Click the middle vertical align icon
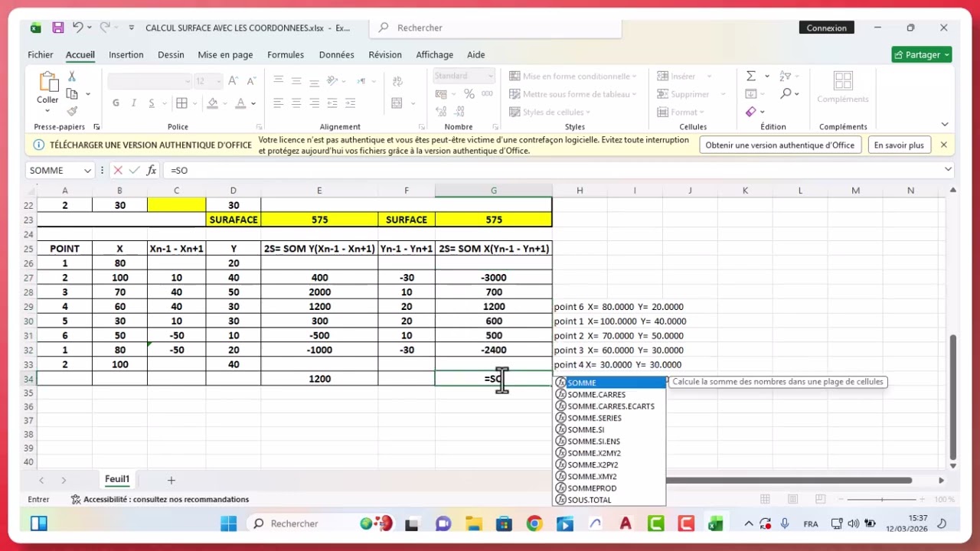 pos(296,80)
